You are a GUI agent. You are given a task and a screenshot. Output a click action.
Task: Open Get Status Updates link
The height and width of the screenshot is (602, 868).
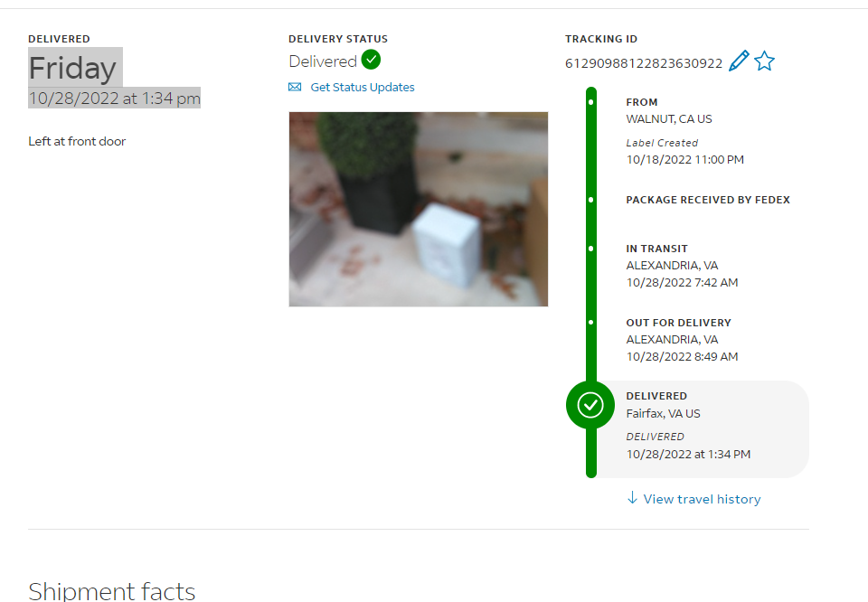(x=362, y=87)
